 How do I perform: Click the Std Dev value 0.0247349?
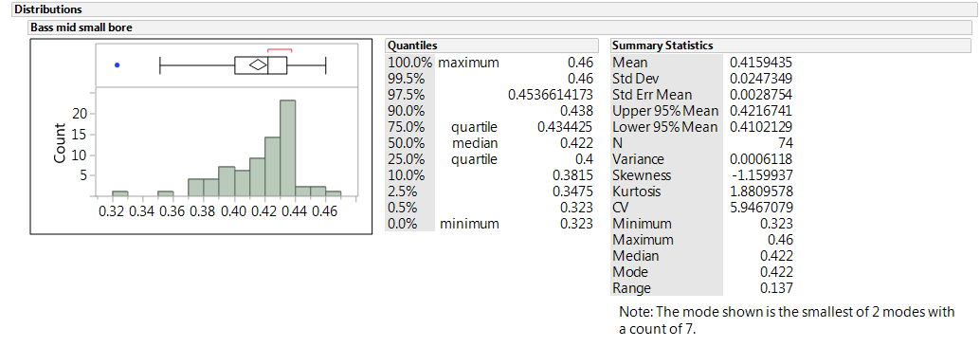[761, 80]
